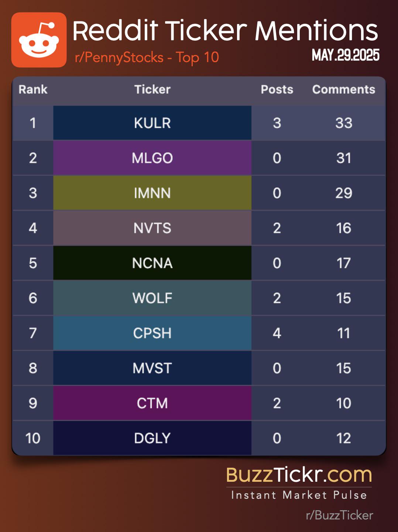Sort by the Rank column header
This screenshot has width=398, height=532.
pyautogui.click(x=33, y=89)
